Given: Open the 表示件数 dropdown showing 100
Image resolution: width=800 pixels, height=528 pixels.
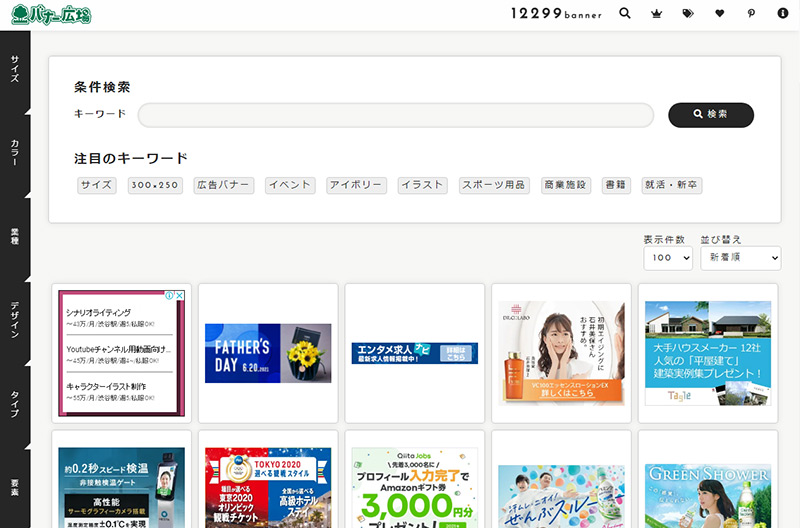Looking at the screenshot, I should pos(667,258).
